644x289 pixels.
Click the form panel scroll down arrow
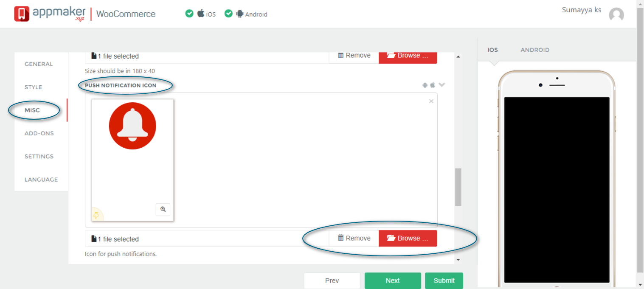458,259
